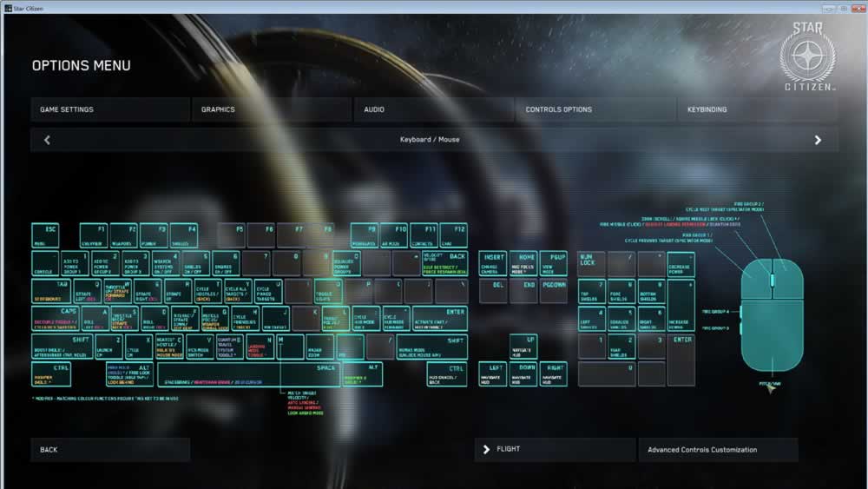The height and width of the screenshot is (489, 868).
Task: Click the right SHIFT key tile
Action: 432,347
